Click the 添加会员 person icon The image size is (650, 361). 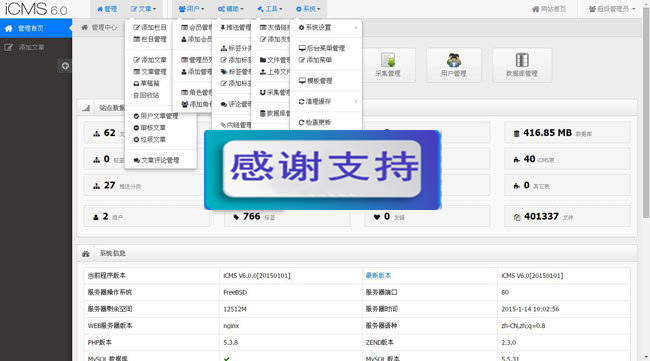(184, 39)
